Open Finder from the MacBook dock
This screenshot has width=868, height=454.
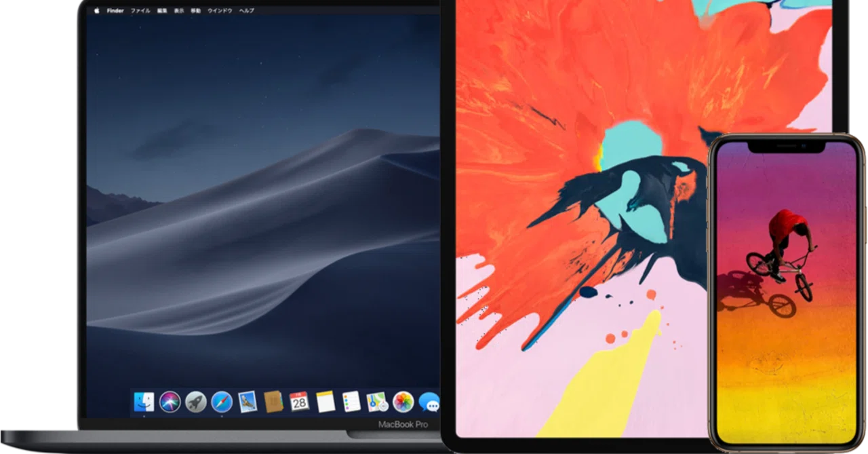coord(144,402)
